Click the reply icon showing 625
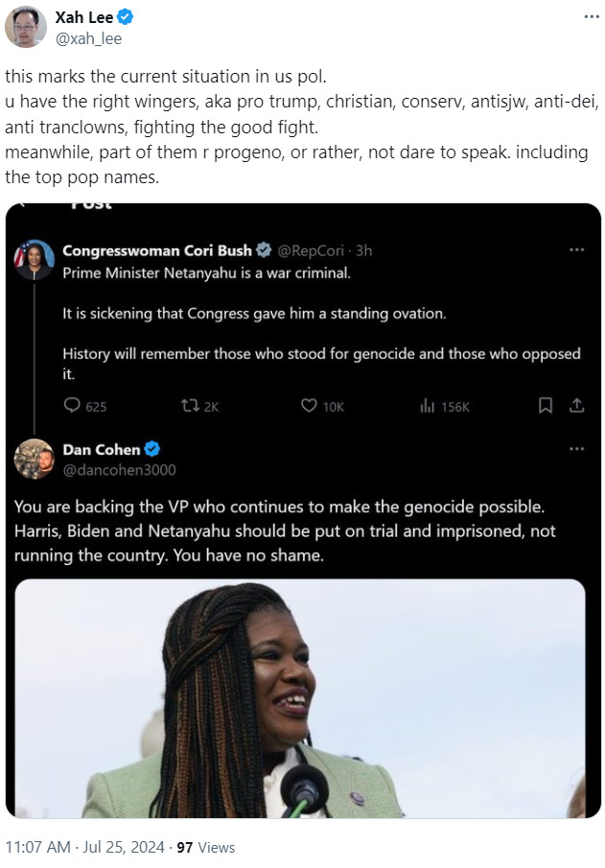This screenshot has width=605, height=868. coord(72,406)
